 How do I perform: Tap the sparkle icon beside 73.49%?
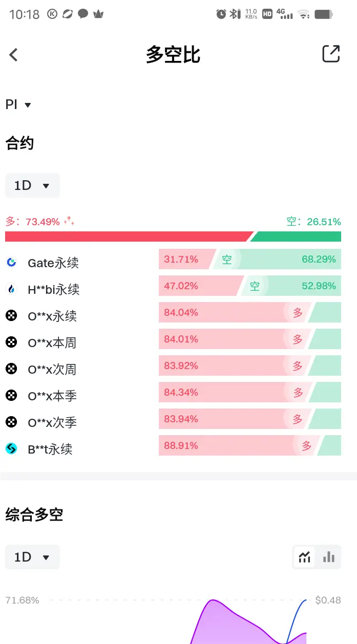pos(69,221)
